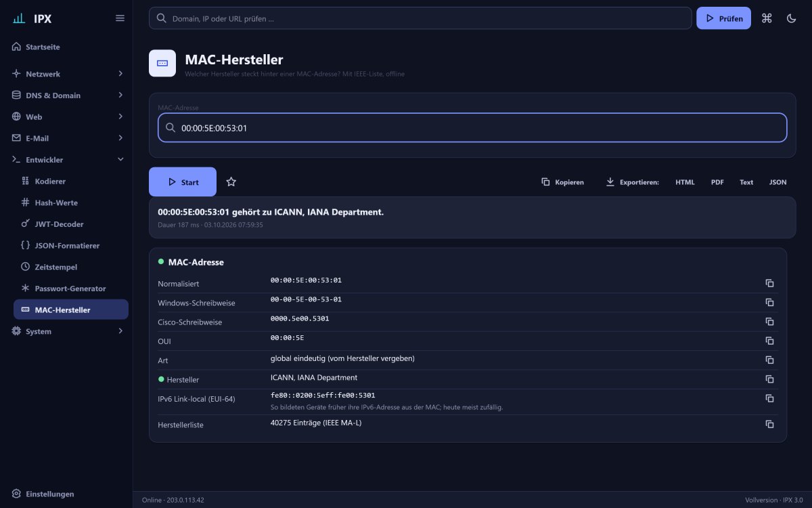This screenshot has width=812, height=508.
Task: Click the Einstellungen gear icon
Action: (x=16, y=494)
